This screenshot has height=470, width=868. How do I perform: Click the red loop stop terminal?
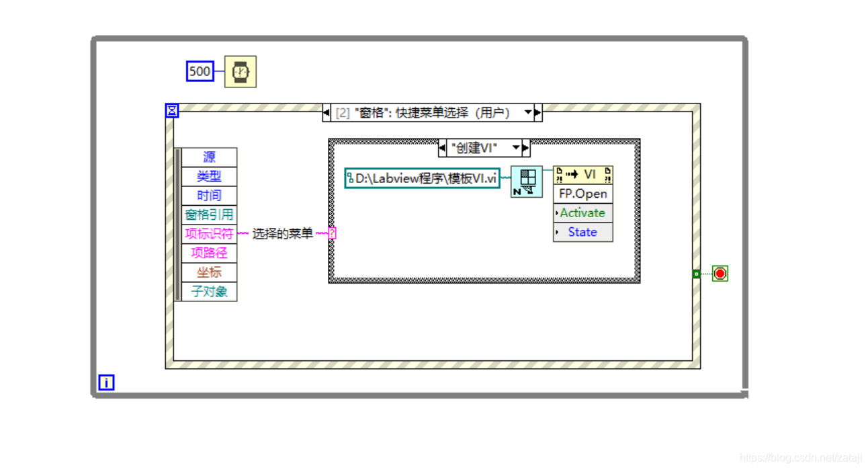click(x=720, y=274)
